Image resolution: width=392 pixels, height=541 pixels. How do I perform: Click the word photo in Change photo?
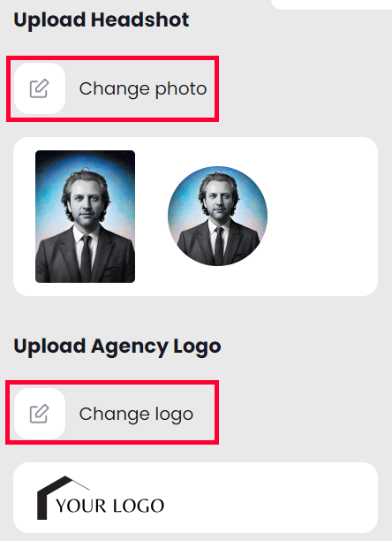point(181,89)
